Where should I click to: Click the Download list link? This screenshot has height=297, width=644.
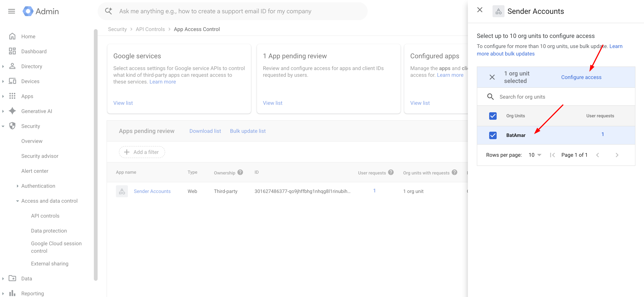[205, 131]
